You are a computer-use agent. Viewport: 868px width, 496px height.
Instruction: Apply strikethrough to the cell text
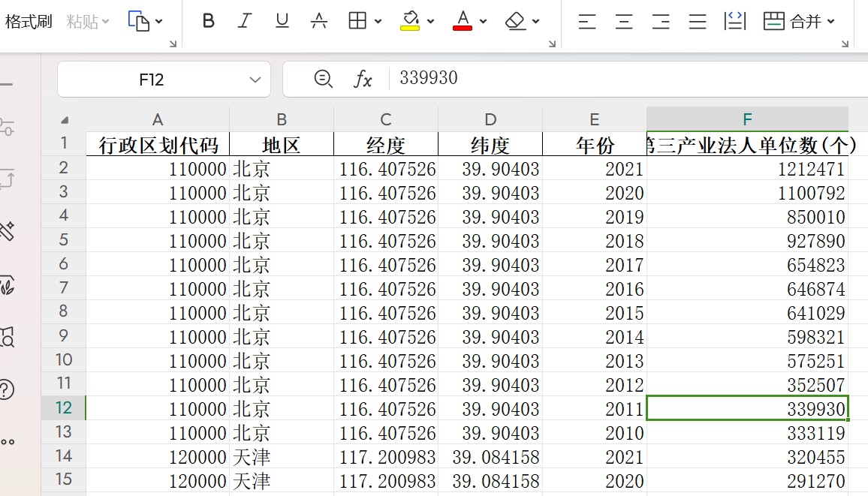pyautogui.click(x=319, y=21)
